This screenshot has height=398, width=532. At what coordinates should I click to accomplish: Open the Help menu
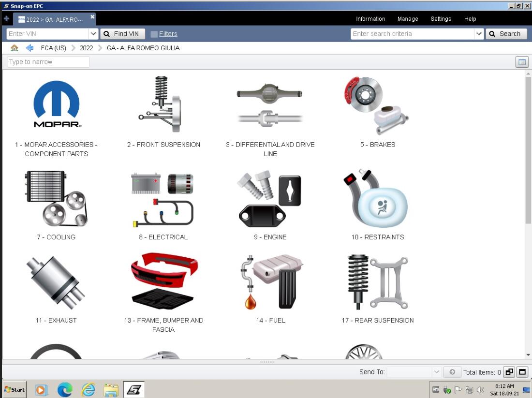pyautogui.click(x=470, y=19)
